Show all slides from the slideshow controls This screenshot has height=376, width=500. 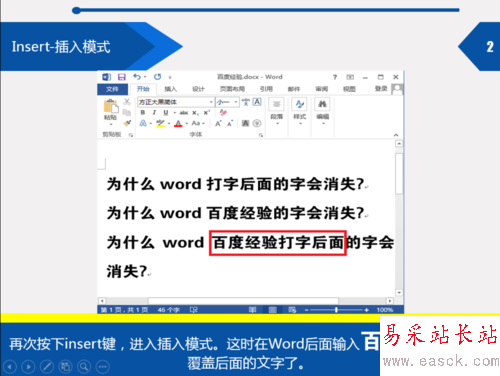pyautogui.click(x=66, y=367)
